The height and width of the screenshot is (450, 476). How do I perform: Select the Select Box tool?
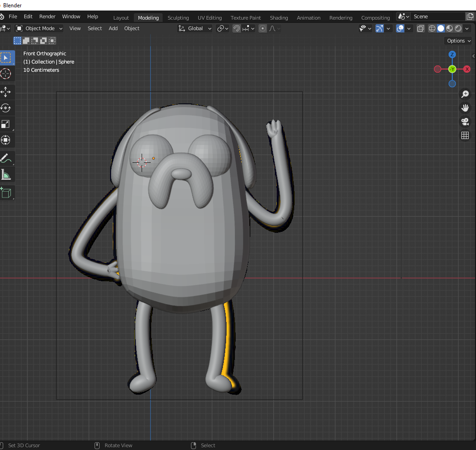[6, 58]
